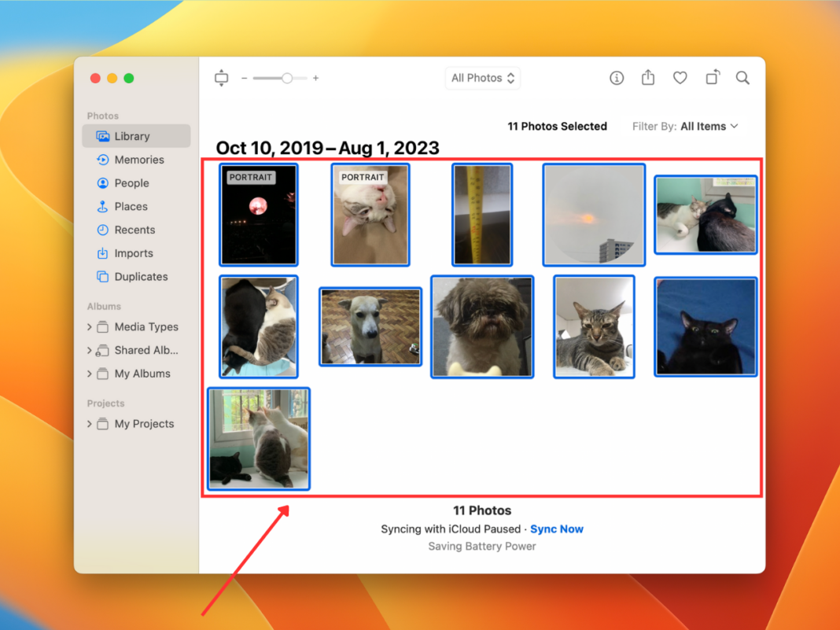Select the crop/straighten tool icon
This screenshot has height=630, width=840.
(x=221, y=78)
